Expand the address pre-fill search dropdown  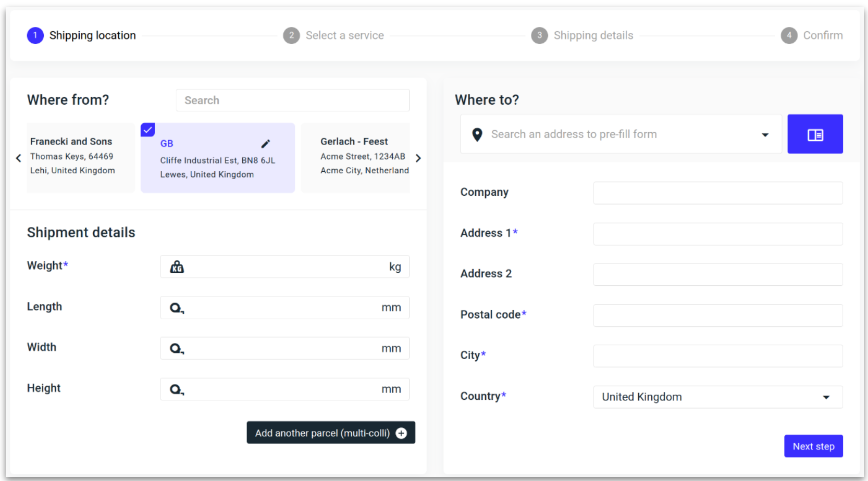pos(765,135)
